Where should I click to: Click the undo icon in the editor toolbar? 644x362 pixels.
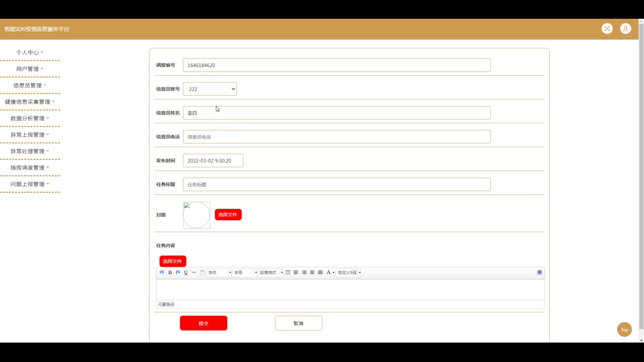point(162,273)
